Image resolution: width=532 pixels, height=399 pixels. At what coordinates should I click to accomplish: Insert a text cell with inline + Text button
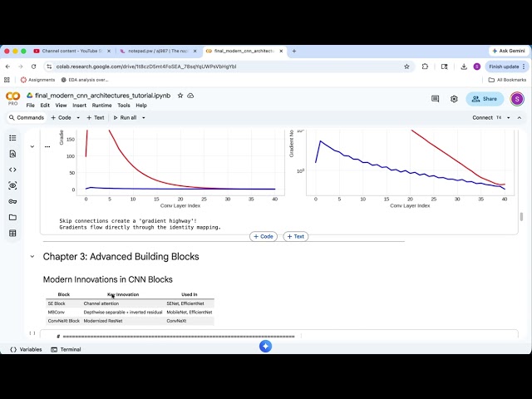296,236
